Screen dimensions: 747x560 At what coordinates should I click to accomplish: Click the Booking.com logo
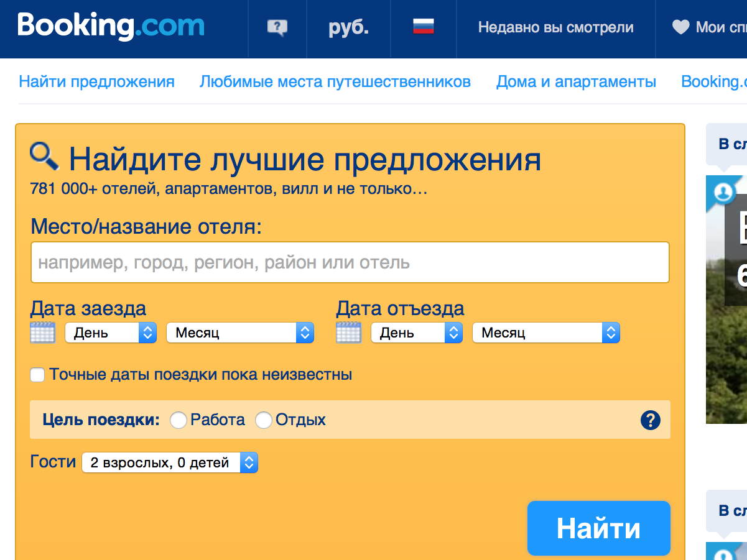(x=111, y=27)
